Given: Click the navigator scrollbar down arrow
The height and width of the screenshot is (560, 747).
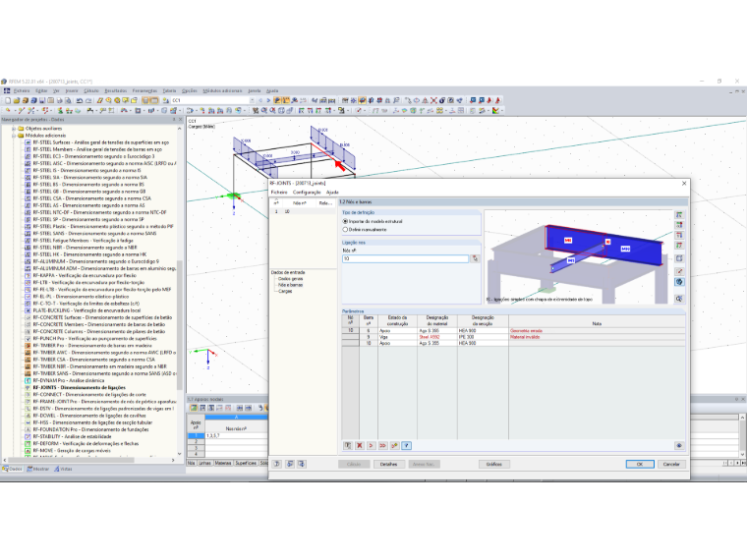Looking at the screenshot, I should point(180,454).
